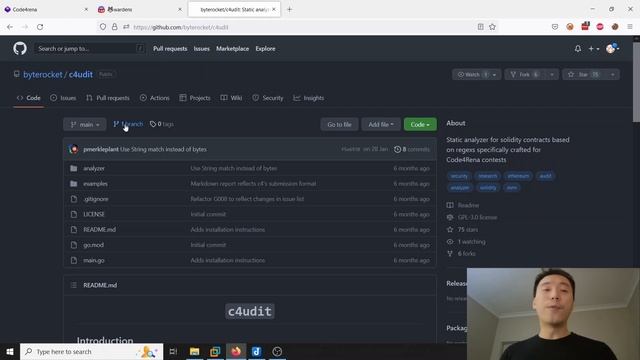Open the main.go file
This screenshot has width=640, height=360.
[x=94, y=260]
